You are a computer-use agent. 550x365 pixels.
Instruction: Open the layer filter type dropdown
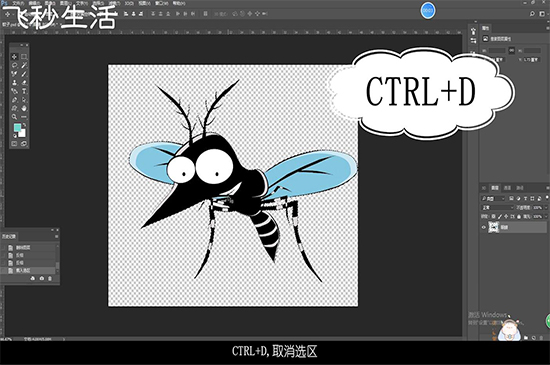click(x=493, y=198)
